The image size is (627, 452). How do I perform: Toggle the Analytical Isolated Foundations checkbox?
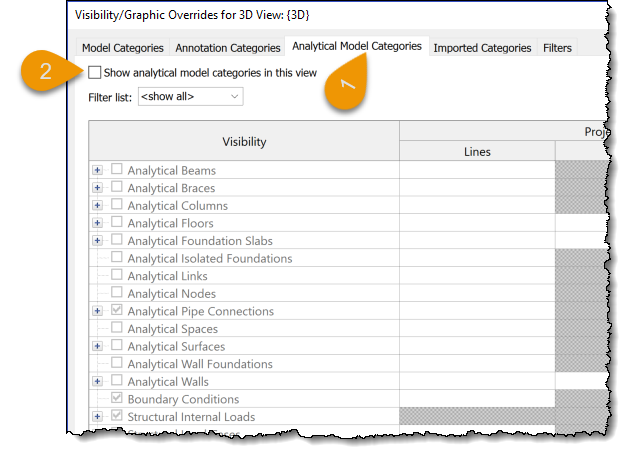pyautogui.click(x=117, y=258)
